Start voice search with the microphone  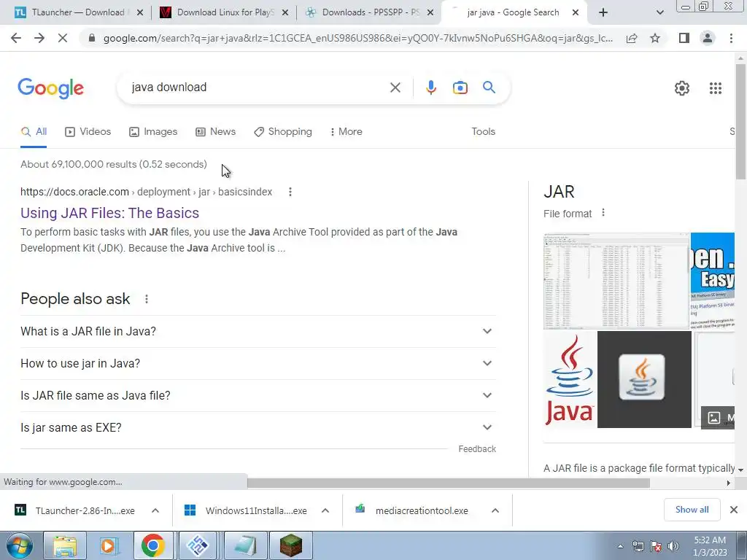[x=430, y=87]
